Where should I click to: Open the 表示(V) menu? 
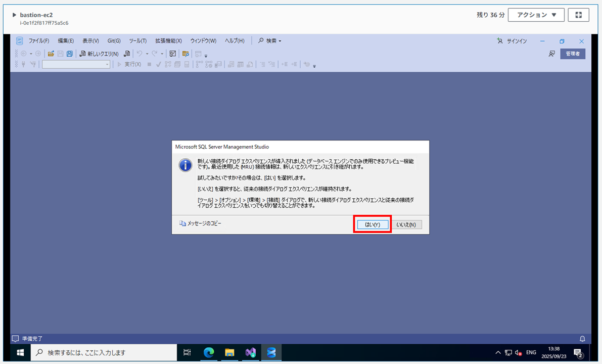point(90,41)
